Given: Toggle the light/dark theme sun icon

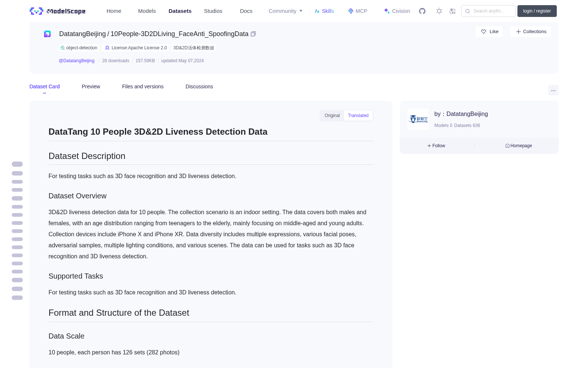Looking at the screenshot, I should tap(439, 11).
